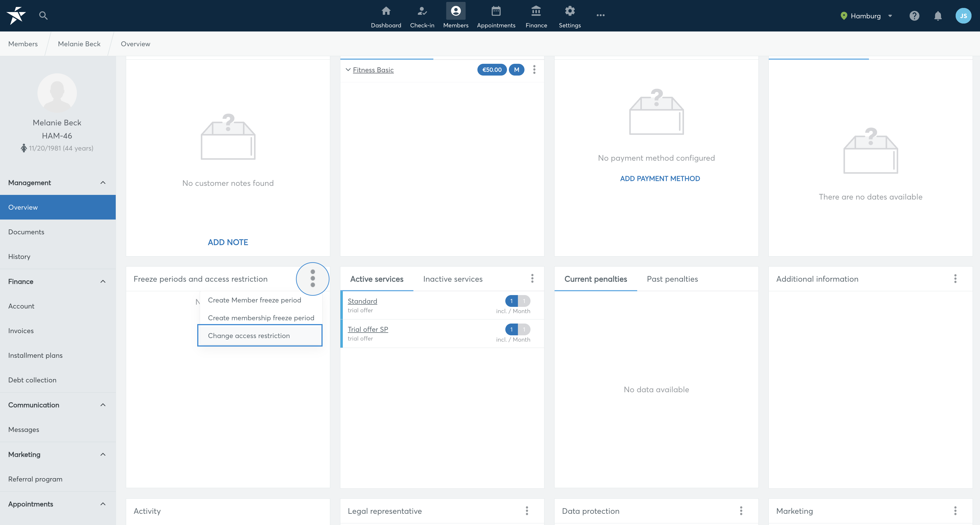Go to Melanie Beck breadcrumb

pos(79,44)
